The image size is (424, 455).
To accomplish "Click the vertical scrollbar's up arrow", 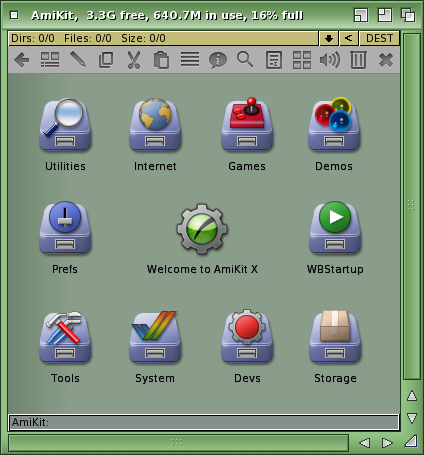I will pyautogui.click(x=412, y=396).
